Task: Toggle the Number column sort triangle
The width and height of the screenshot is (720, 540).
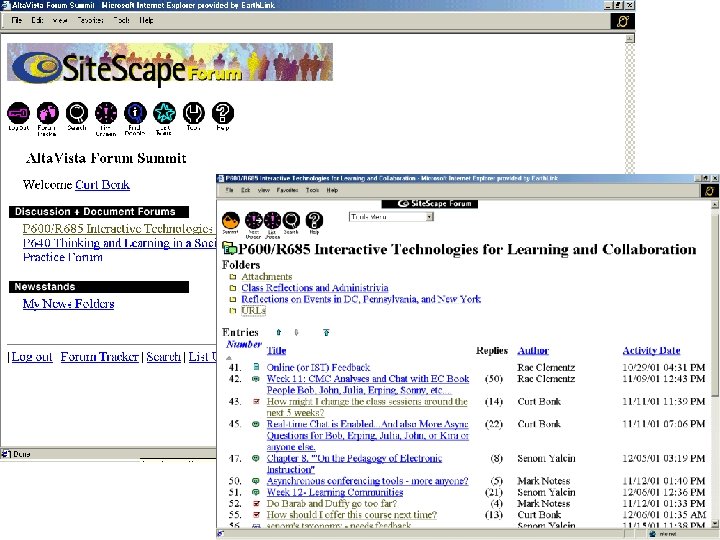Action: point(229,358)
